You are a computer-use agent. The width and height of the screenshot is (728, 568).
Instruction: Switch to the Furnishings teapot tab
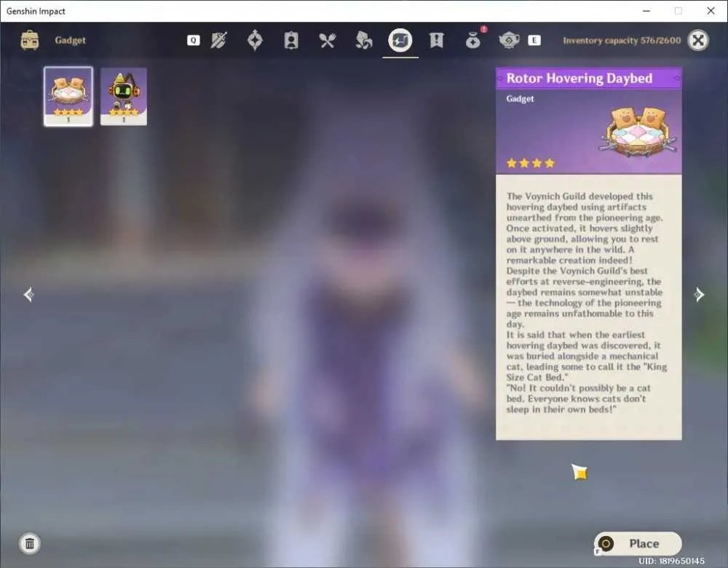pos(509,40)
